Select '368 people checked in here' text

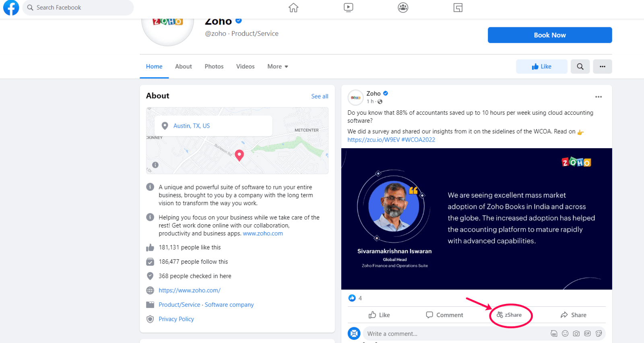[195, 276]
